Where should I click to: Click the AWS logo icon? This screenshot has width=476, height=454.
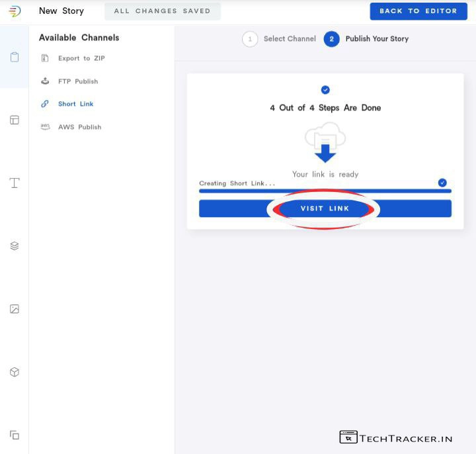tap(45, 126)
